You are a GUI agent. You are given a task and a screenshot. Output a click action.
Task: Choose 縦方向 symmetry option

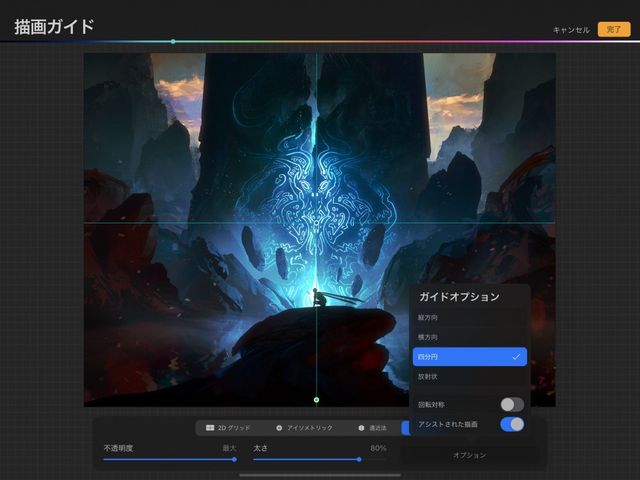pos(469,318)
